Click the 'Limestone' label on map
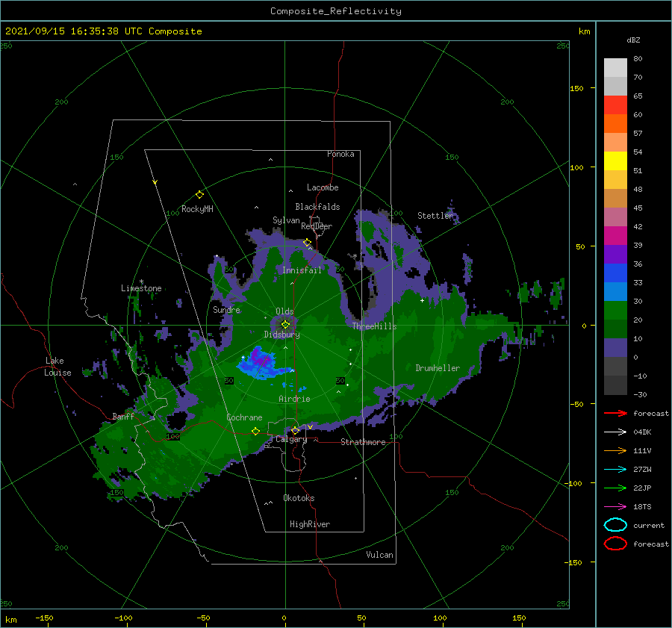The width and height of the screenshot is (672, 628). pyautogui.click(x=141, y=288)
